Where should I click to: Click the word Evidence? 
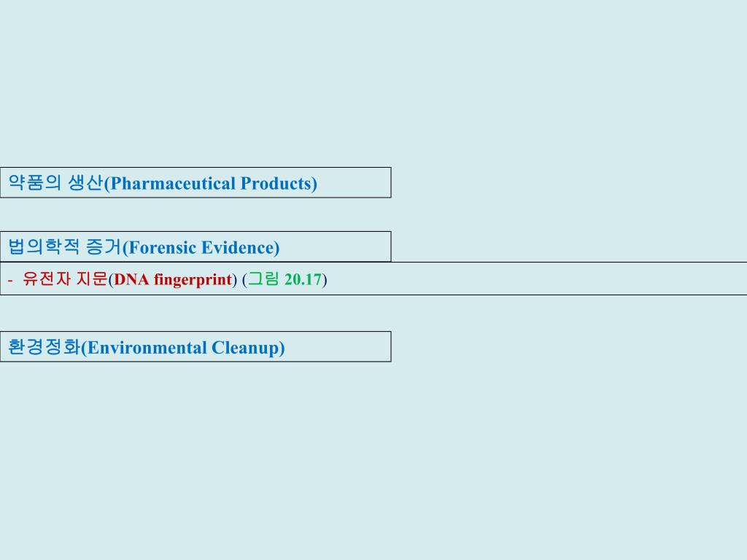coord(237,248)
